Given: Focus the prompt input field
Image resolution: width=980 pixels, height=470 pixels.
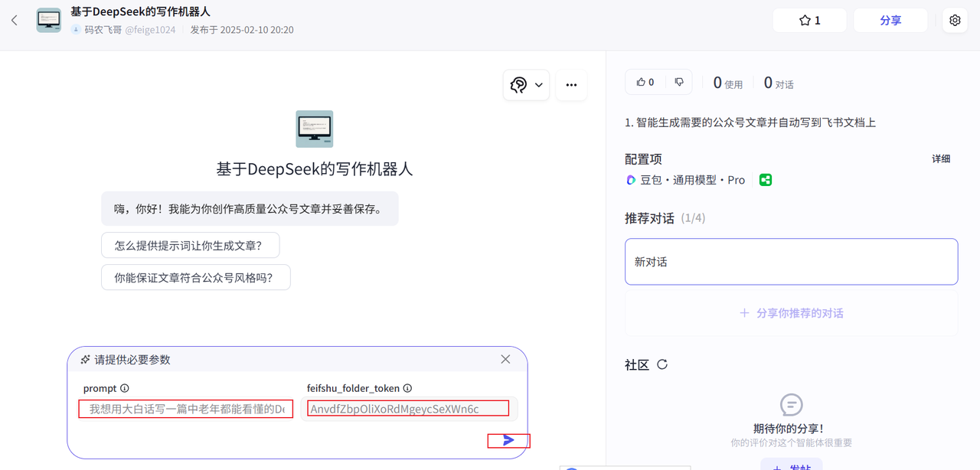Looking at the screenshot, I should coord(186,409).
